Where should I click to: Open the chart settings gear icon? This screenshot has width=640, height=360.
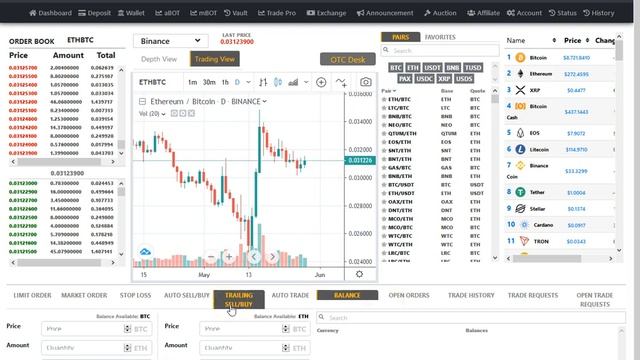click(359, 274)
